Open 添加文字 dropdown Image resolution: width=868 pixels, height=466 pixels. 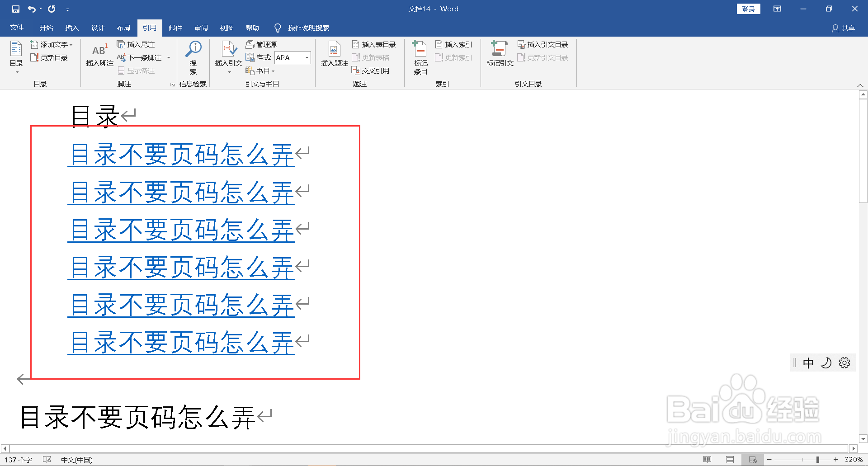point(52,44)
